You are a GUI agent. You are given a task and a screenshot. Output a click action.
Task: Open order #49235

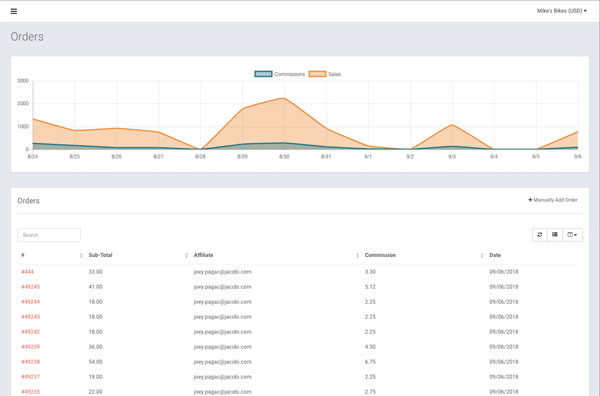click(x=31, y=391)
